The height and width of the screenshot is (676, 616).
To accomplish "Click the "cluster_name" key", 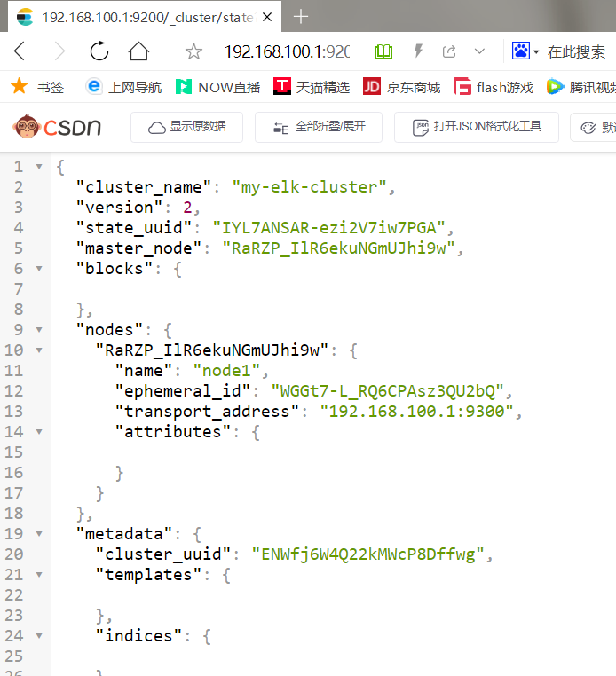I will click(144, 187).
